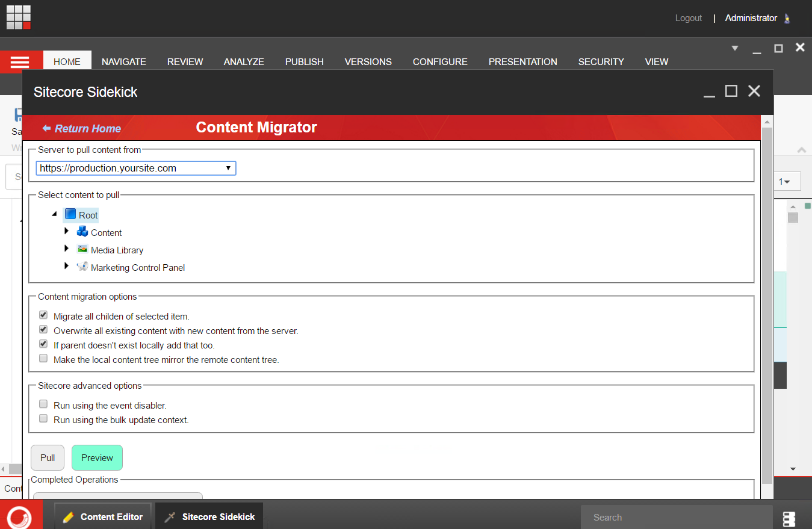The image size is (812, 529).
Task: Click the Return Home arrow icon
Action: 46,128
